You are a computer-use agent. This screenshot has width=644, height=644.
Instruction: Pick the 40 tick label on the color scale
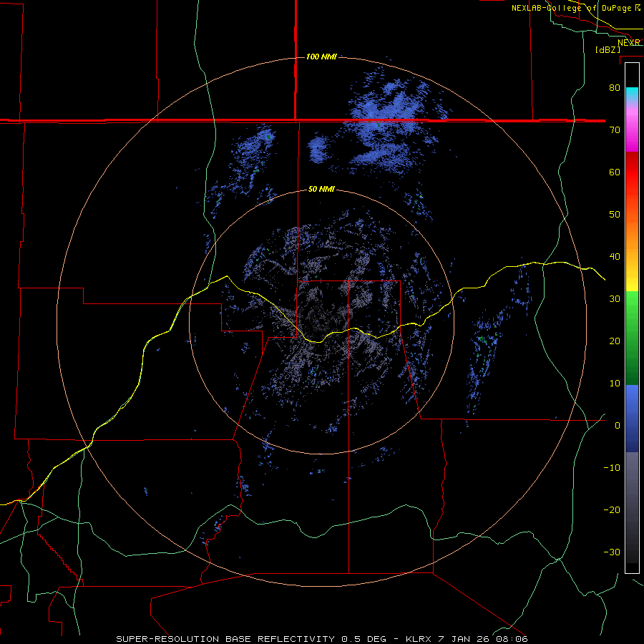(615, 257)
